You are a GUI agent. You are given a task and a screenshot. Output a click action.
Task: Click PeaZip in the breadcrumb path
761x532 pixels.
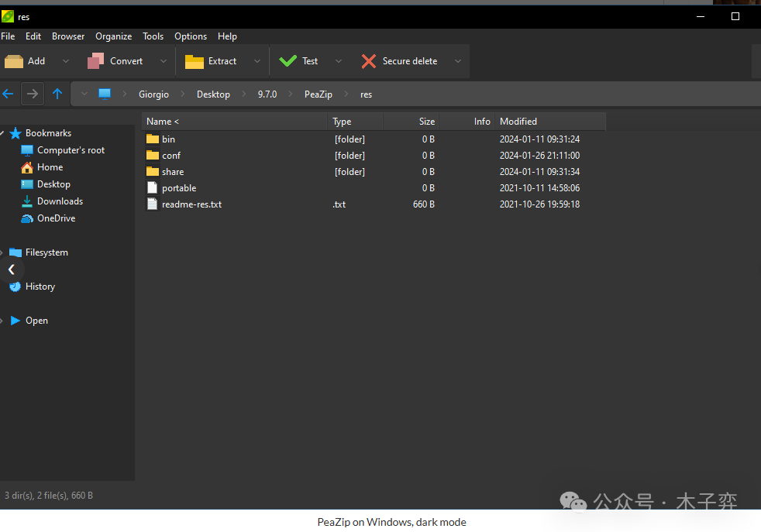(x=318, y=94)
